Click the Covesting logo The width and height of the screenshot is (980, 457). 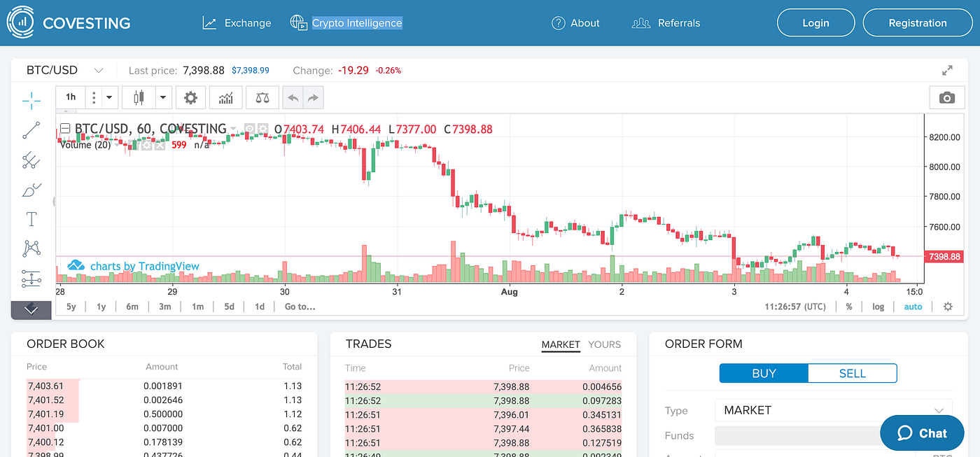pyautogui.click(x=69, y=22)
